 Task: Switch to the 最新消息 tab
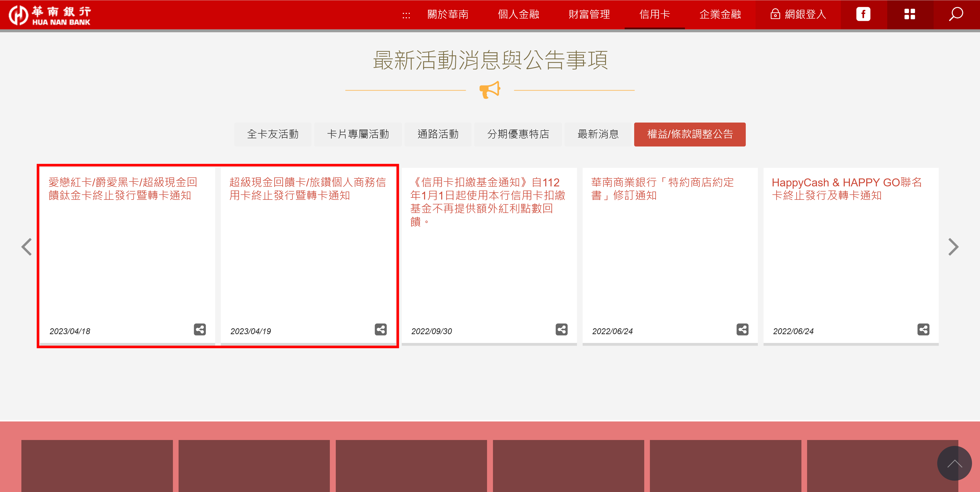pyautogui.click(x=598, y=134)
